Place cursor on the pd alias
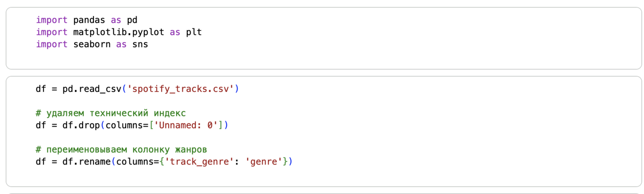 coord(132,20)
